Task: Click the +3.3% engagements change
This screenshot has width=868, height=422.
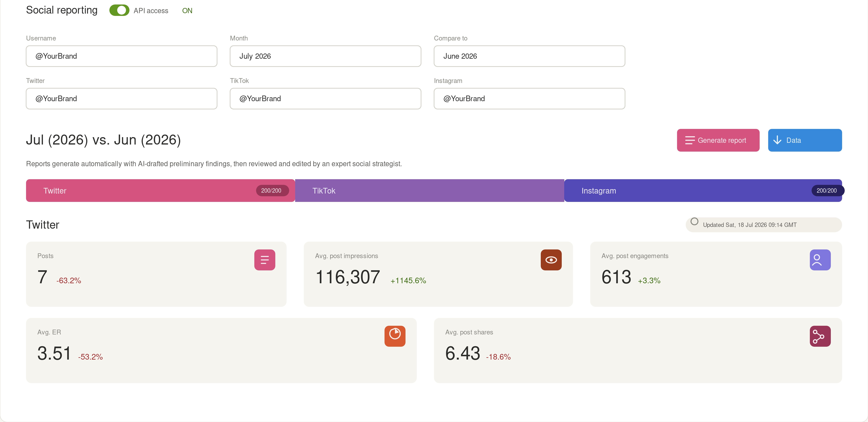Action: (x=649, y=281)
